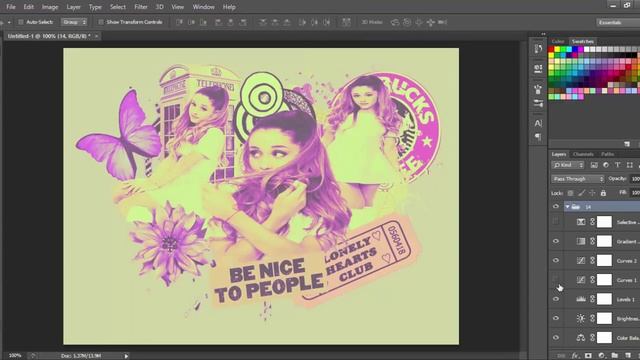Viewport: 640px width, 360px height.
Task: Switch to the Paths tab
Action: click(x=607, y=154)
